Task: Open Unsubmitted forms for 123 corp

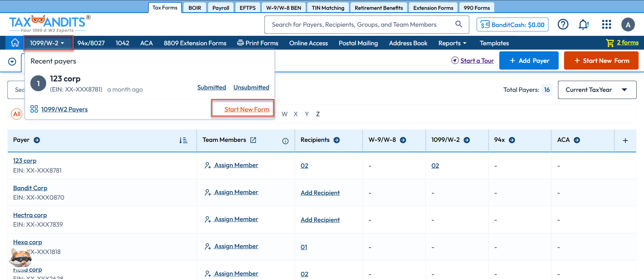Action: [x=251, y=87]
